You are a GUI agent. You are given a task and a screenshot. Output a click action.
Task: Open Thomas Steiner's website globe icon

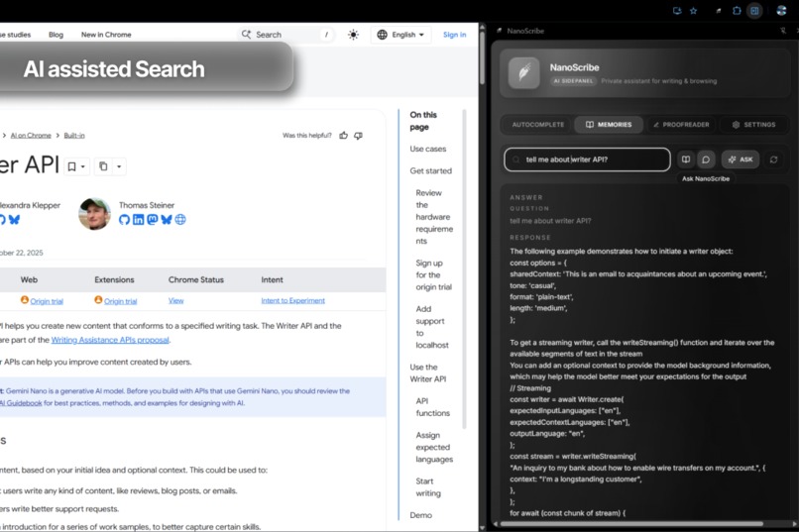pyautogui.click(x=180, y=219)
